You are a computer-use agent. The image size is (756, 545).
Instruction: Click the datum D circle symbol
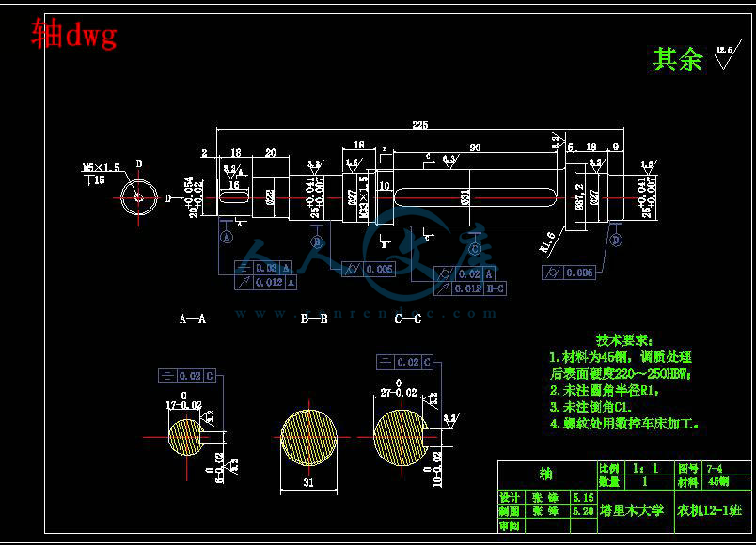pos(616,240)
